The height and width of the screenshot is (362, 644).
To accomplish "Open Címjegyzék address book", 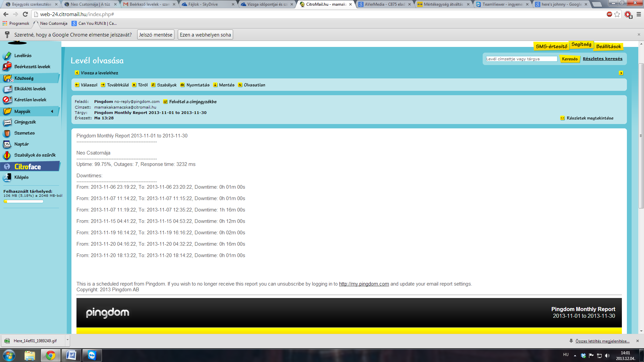I will click(x=25, y=122).
